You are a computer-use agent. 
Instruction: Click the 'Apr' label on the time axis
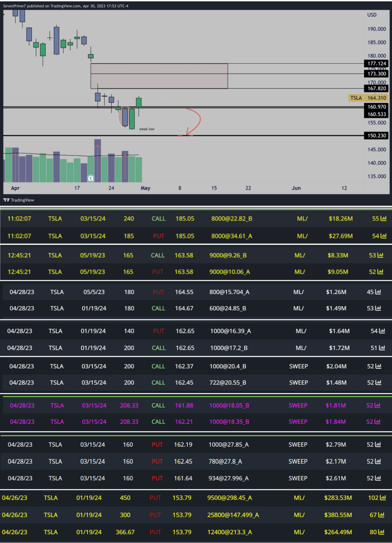[15, 188]
